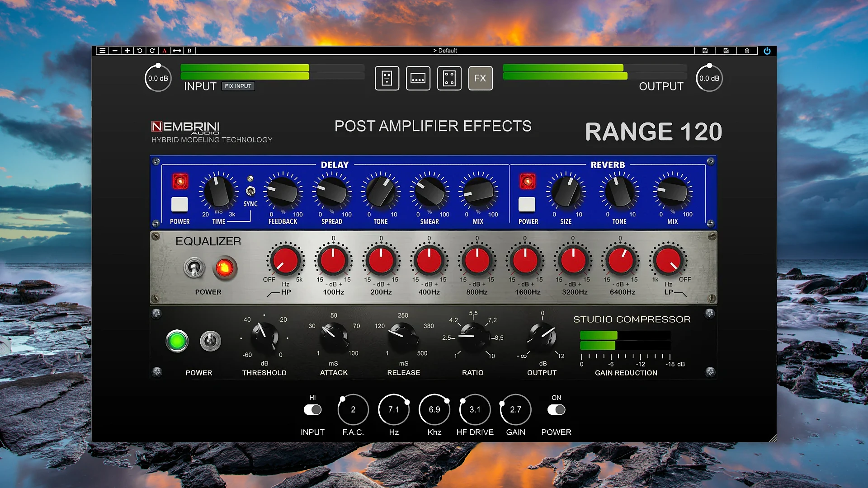Click the compressor green power lamp
Image resolution: width=868 pixels, height=488 pixels.
tap(177, 341)
